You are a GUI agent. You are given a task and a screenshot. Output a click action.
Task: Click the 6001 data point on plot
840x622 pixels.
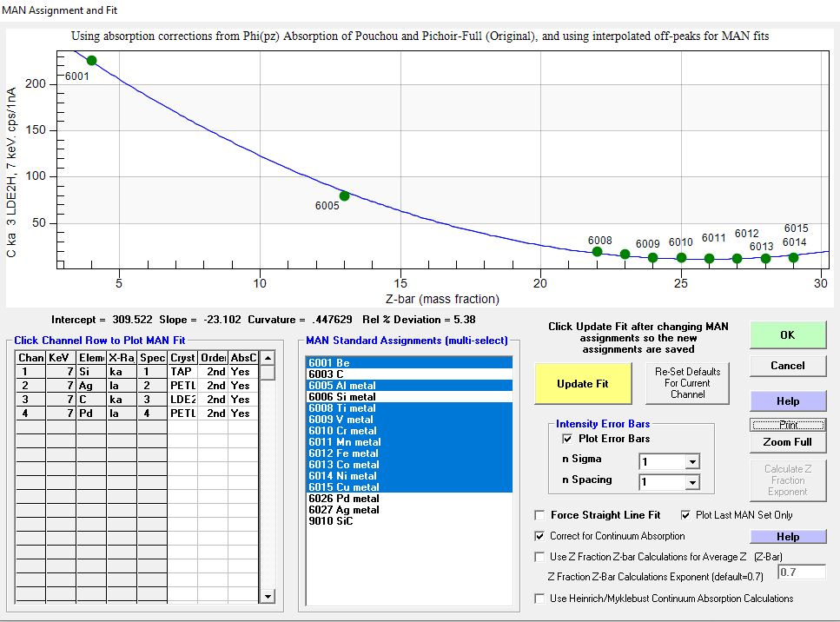coord(91,61)
